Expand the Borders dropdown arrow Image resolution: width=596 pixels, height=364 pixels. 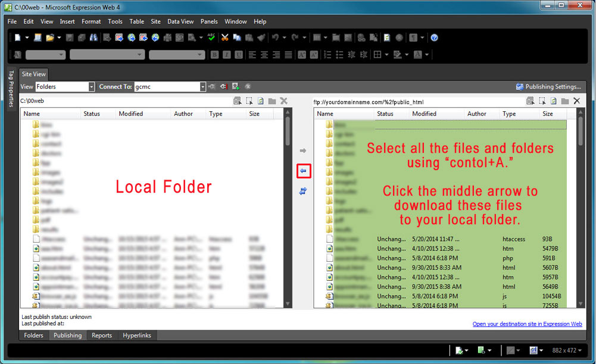(386, 55)
